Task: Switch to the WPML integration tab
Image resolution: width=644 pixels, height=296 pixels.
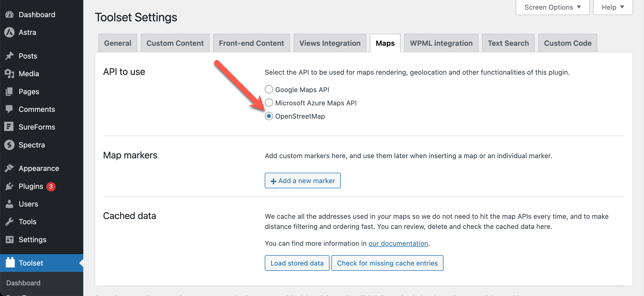Action: (x=441, y=43)
